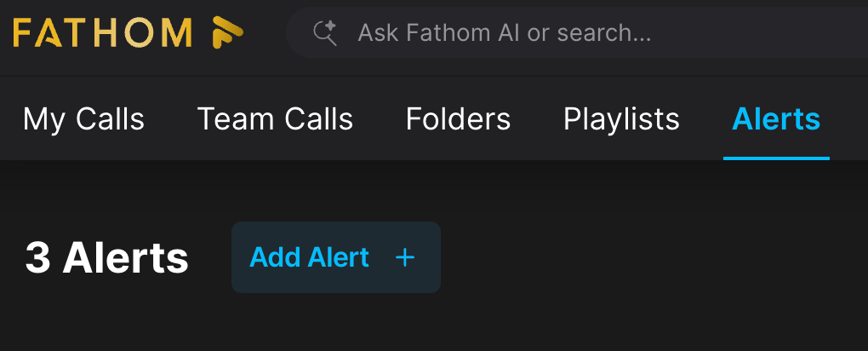The width and height of the screenshot is (868, 351).
Task: Go to the Folders tab
Action: click(x=458, y=119)
